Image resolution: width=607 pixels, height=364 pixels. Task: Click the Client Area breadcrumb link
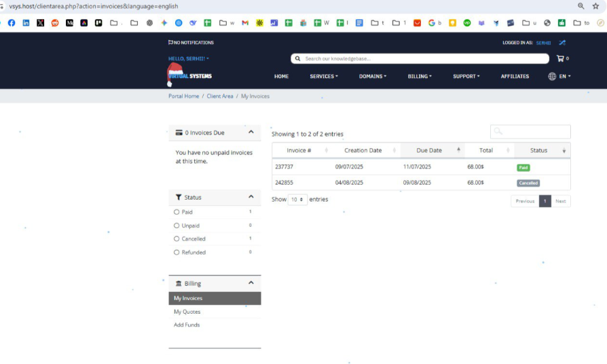pyautogui.click(x=220, y=96)
